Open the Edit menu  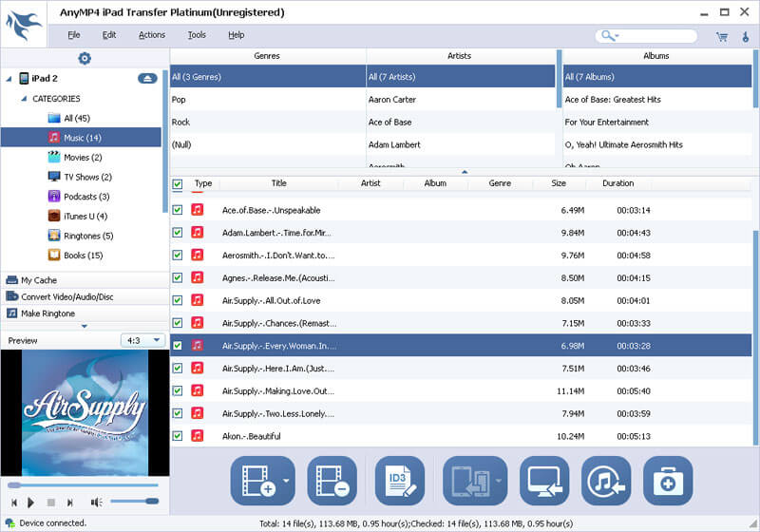(x=109, y=35)
